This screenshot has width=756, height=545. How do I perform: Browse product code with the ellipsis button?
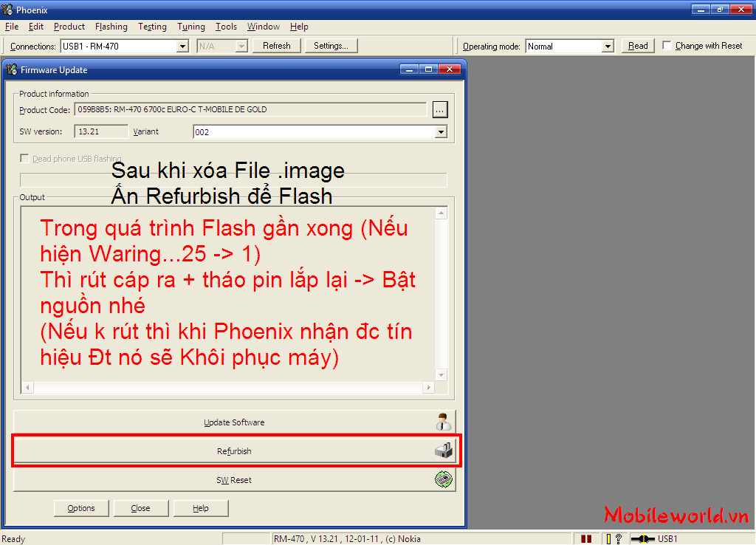click(440, 110)
